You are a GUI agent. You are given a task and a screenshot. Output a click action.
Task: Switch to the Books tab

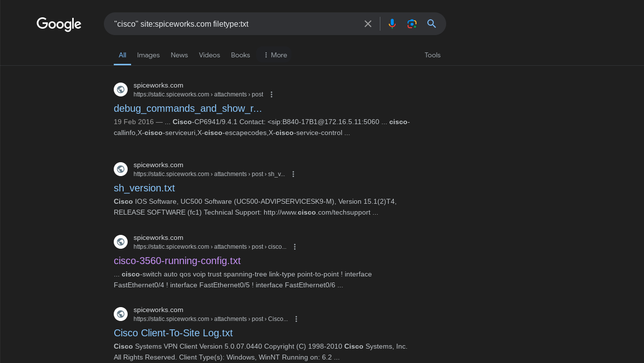pos(240,55)
